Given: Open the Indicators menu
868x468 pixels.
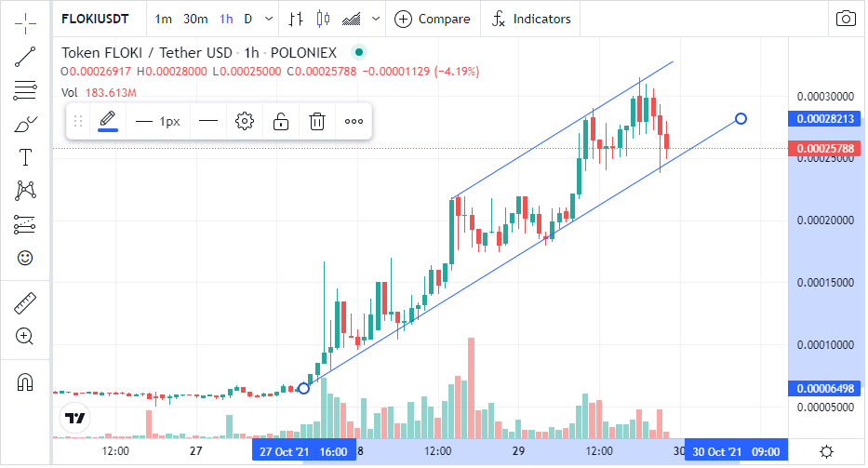Looking at the screenshot, I should [531, 19].
